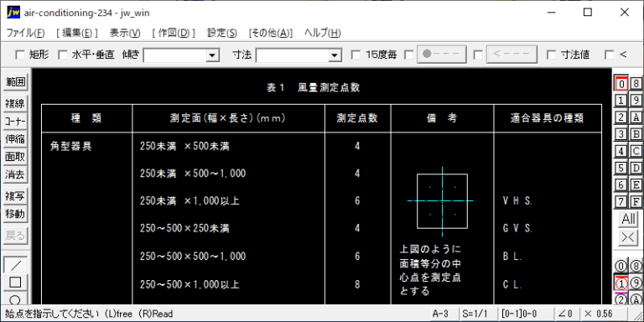Image resolution: width=644 pixels, height=322 pixels.
Task: Toggle the < checkbox at far right
Action: tap(610, 55)
